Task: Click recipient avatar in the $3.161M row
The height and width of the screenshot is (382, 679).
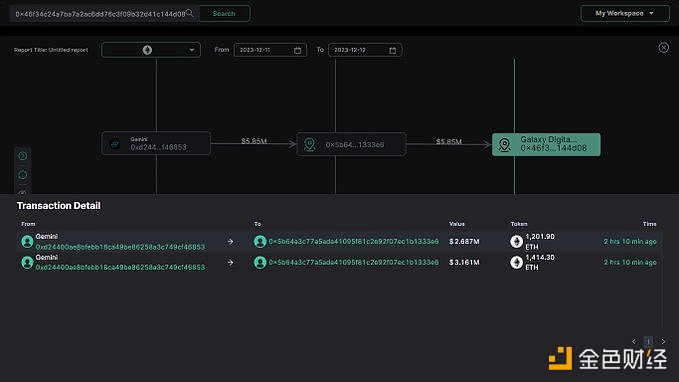Action: point(260,262)
